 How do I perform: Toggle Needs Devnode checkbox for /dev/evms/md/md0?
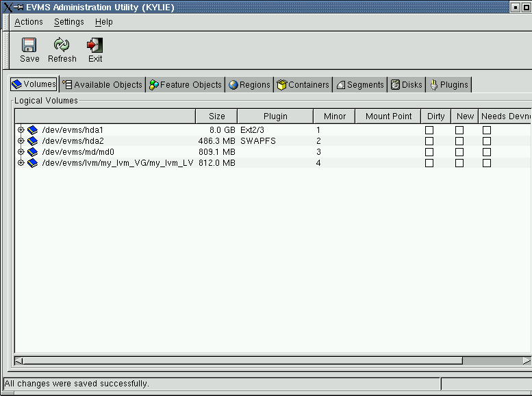487,152
